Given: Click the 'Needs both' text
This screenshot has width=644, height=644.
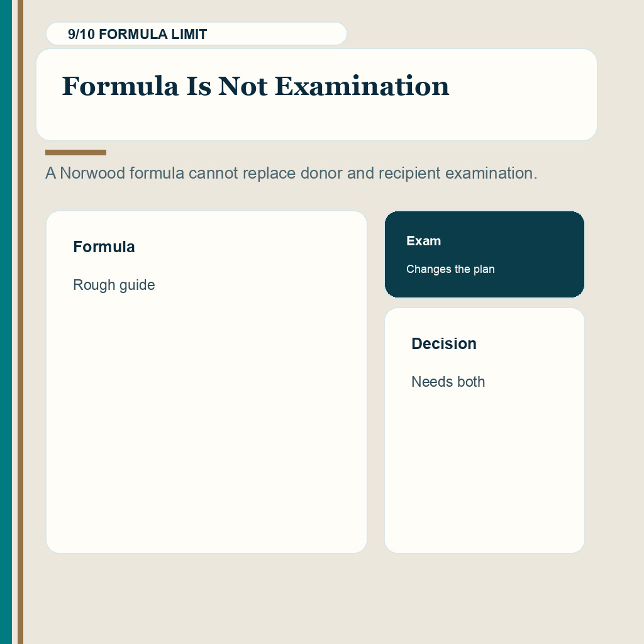Looking at the screenshot, I should click(x=448, y=382).
